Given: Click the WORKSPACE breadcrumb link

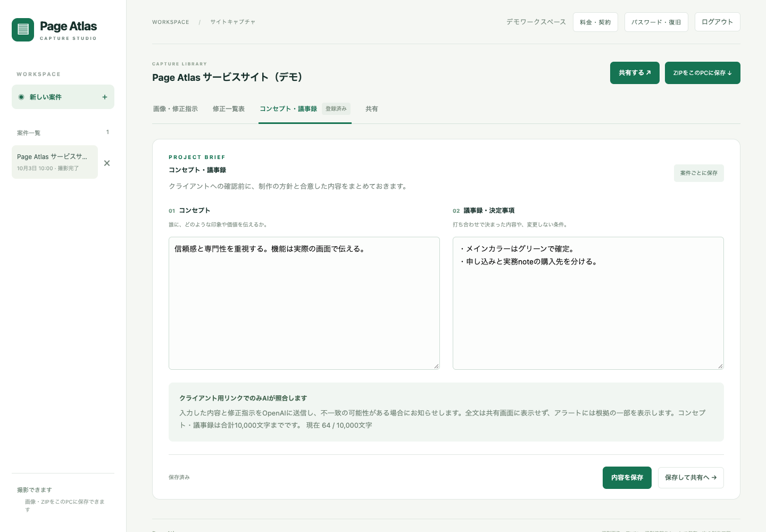Looking at the screenshot, I should 171,22.
